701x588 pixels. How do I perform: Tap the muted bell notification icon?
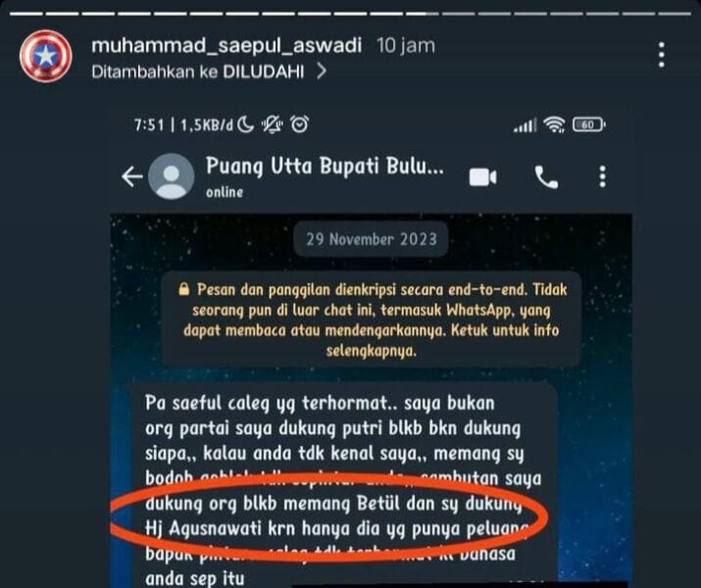(x=273, y=124)
